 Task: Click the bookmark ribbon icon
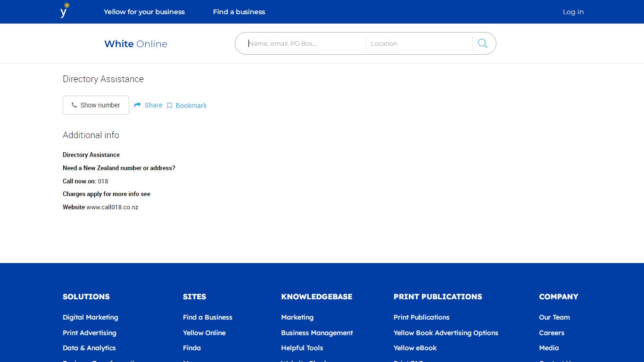[x=169, y=106]
